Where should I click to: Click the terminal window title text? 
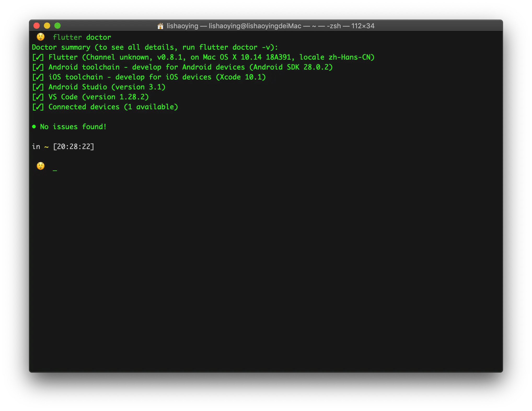[270, 26]
